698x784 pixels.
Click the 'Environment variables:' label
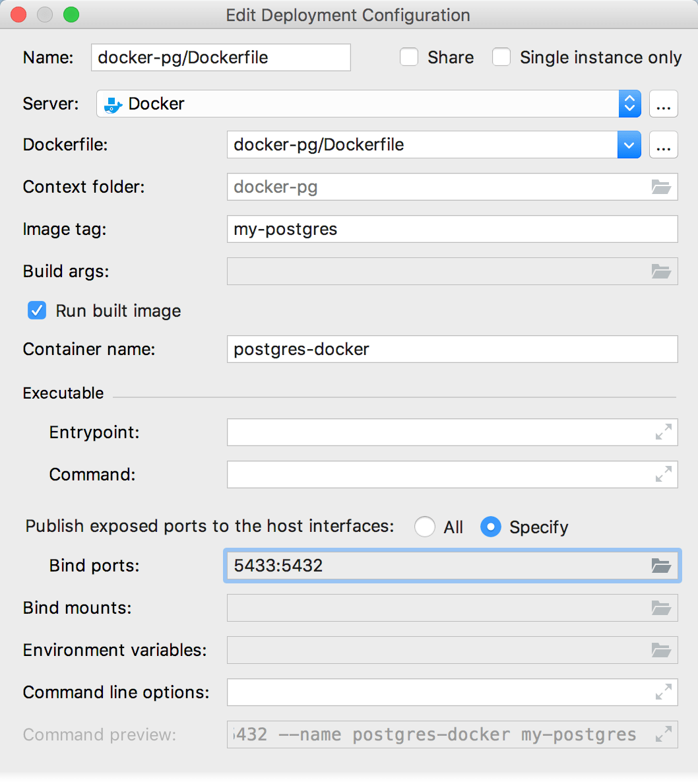(x=115, y=650)
